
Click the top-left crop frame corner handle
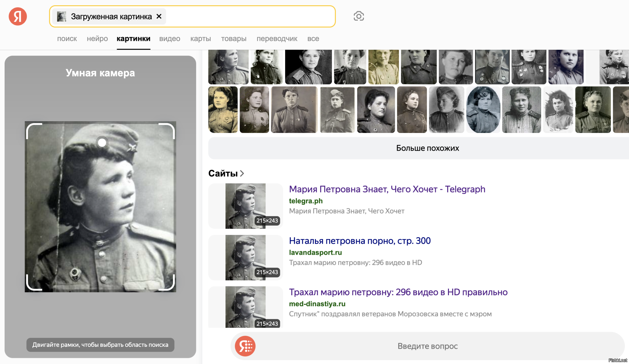(29, 126)
